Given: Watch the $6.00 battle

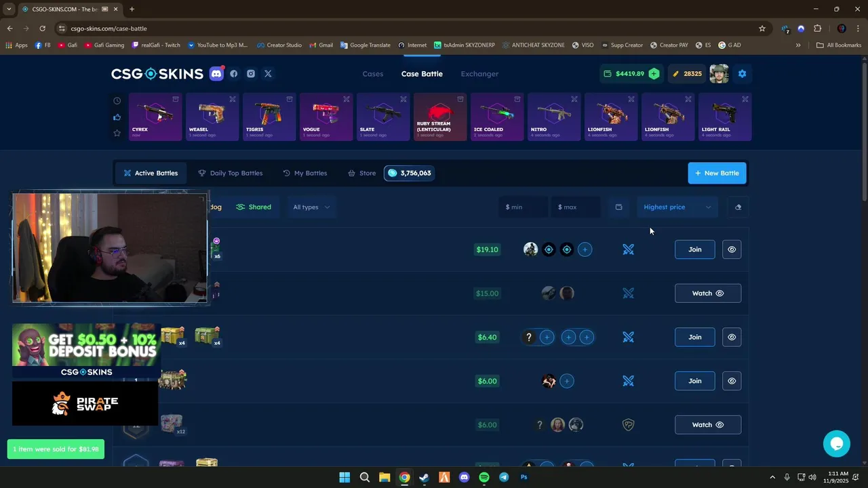Looking at the screenshot, I should (707, 425).
